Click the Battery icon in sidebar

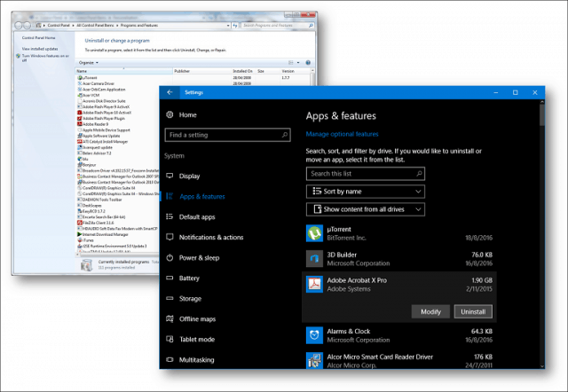pyautogui.click(x=170, y=278)
